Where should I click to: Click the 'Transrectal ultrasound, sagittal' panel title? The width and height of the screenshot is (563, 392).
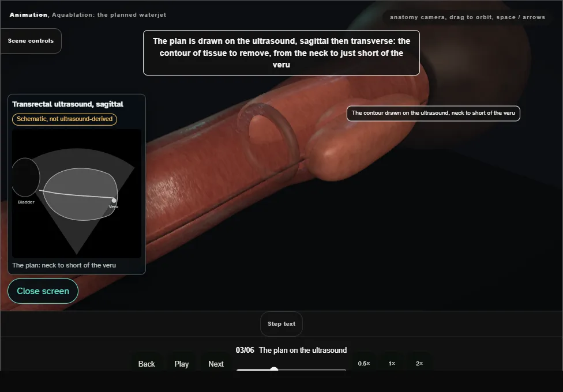68,104
